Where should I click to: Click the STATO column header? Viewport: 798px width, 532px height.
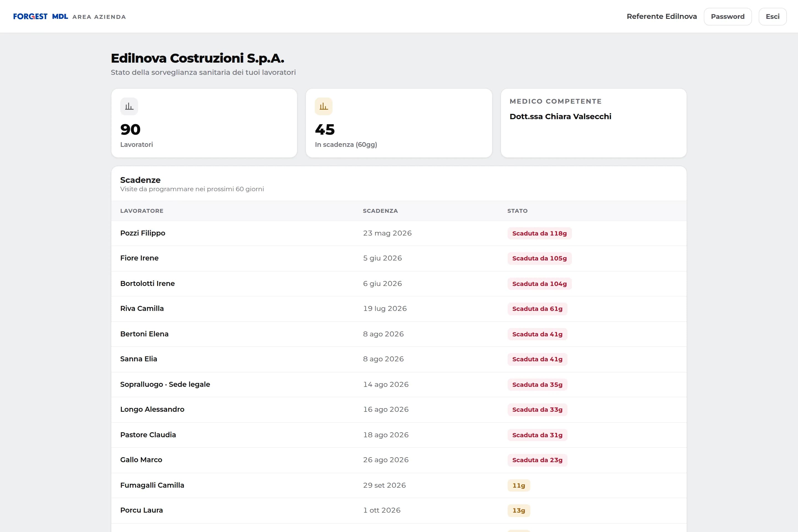517,211
